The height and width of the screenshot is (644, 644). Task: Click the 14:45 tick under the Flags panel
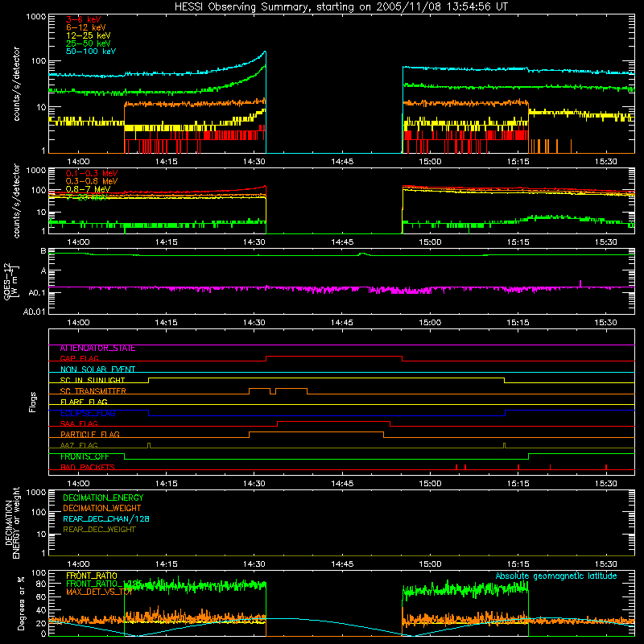pyautogui.click(x=342, y=484)
